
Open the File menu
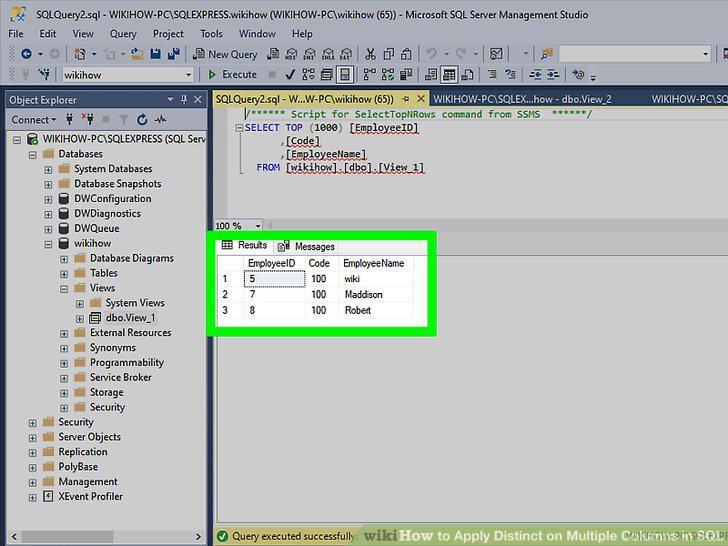point(16,34)
